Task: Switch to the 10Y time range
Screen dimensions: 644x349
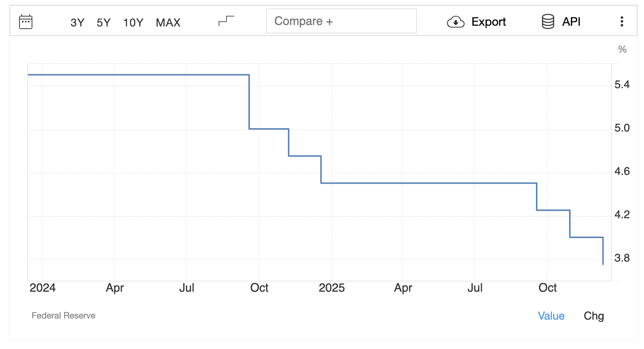Action: 133,22
